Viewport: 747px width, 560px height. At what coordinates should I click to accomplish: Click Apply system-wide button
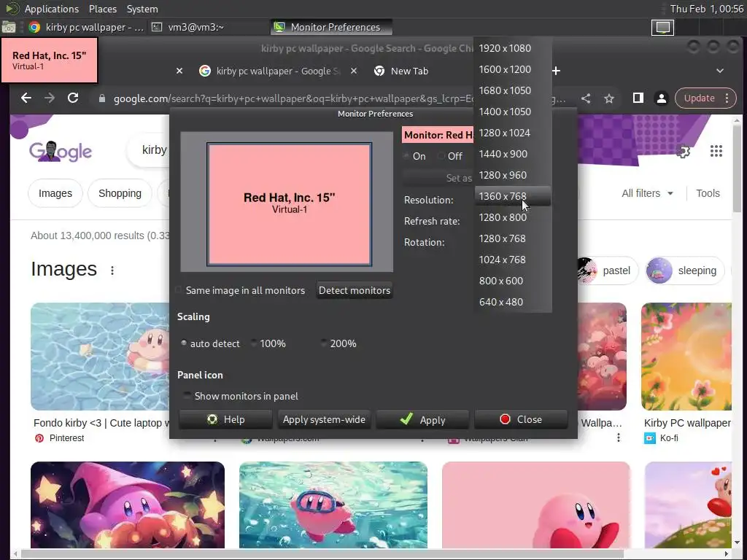324,419
